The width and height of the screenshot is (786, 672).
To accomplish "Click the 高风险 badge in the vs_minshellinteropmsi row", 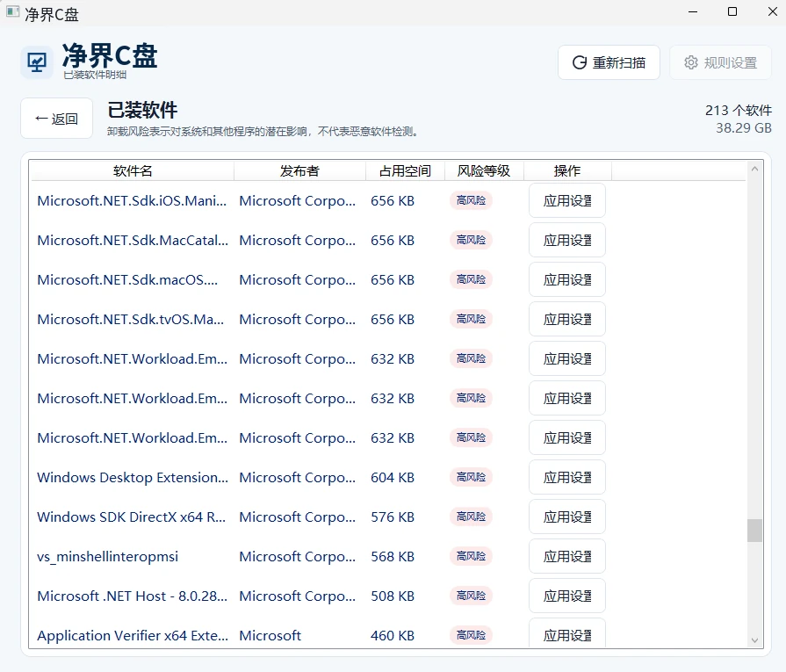I will [x=472, y=556].
